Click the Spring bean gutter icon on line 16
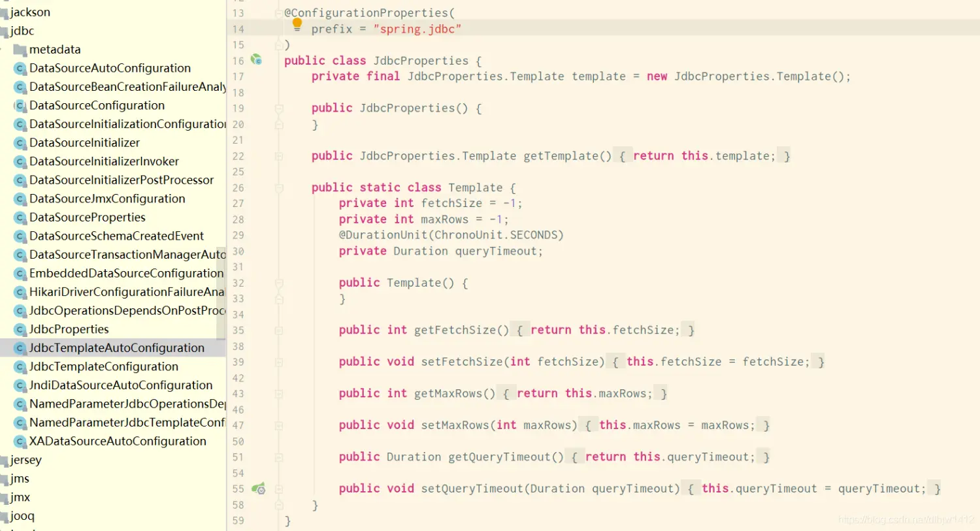The height and width of the screenshot is (531, 980). pyautogui.click(x=257, y=59)
